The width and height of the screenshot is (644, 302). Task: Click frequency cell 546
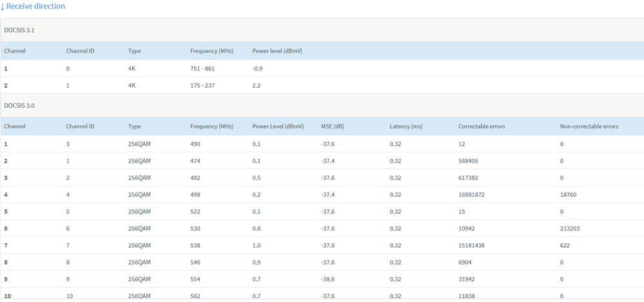click(195, 262)
